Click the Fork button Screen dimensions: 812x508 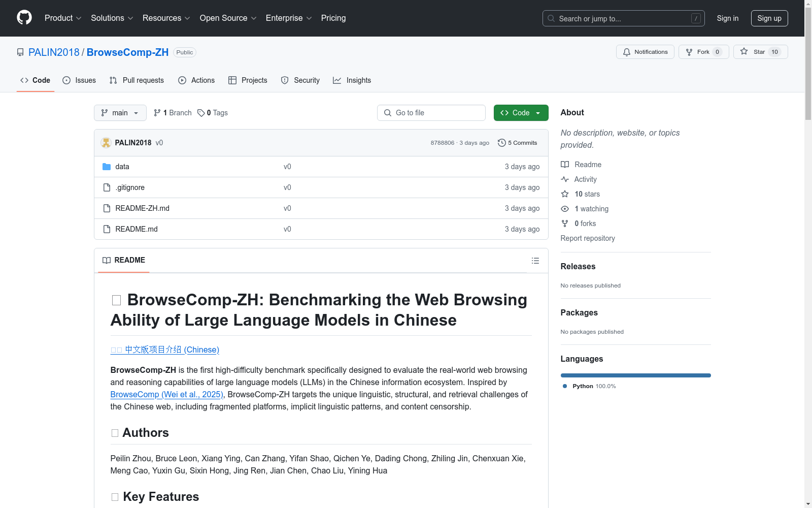pos(703,52)
